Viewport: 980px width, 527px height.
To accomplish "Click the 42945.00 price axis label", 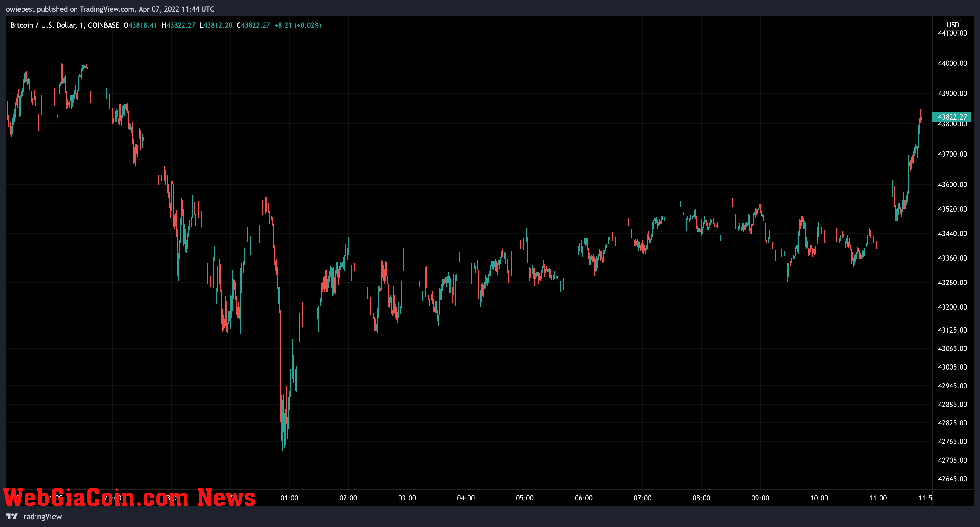I will pyautogui.click(x=952, y=386).
